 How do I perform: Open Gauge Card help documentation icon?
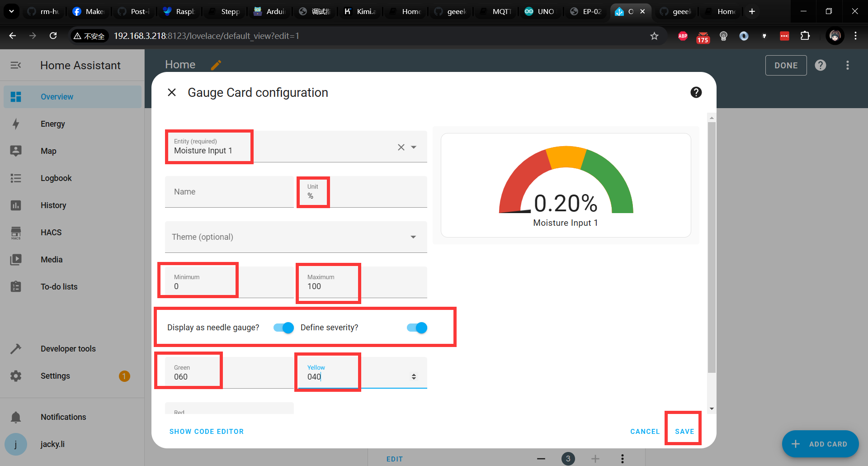tap(696, 92)
